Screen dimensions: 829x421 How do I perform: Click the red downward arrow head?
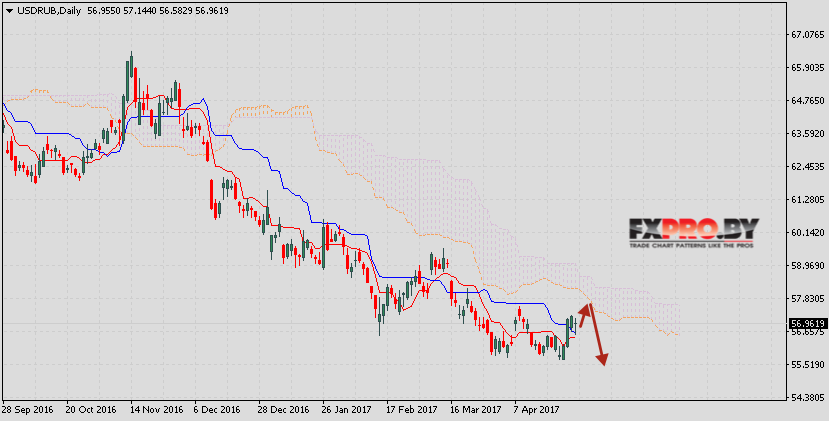[x=602, y=360]
